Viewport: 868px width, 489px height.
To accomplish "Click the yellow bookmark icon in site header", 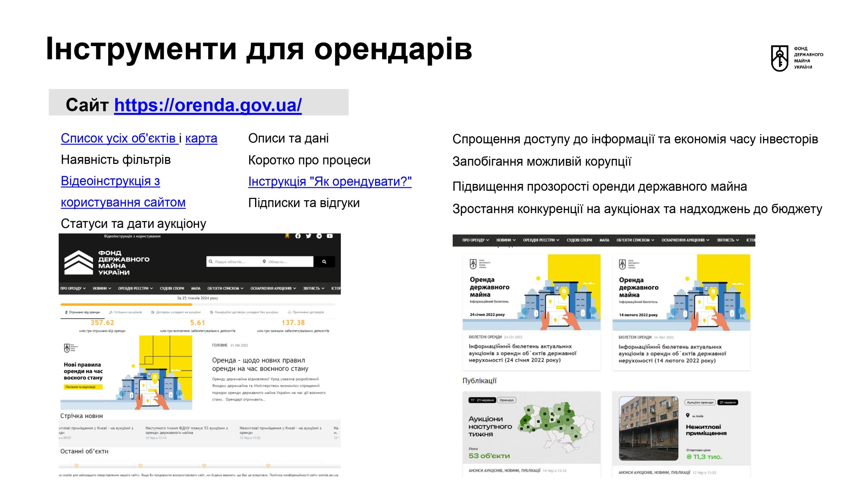I will pyautogui.click(x=287, y=236).
